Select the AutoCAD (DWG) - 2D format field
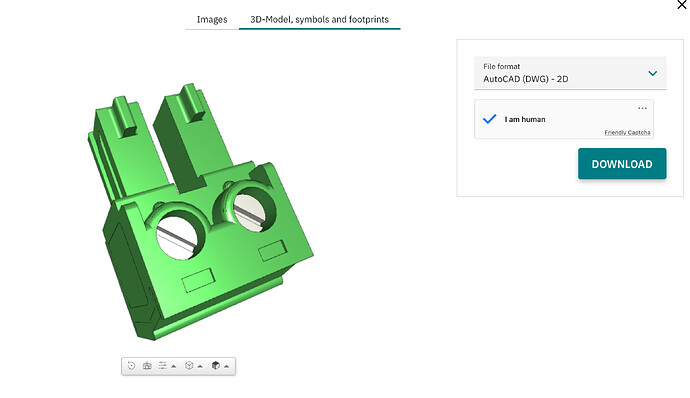The image size is (690, 398). point(570,73)
